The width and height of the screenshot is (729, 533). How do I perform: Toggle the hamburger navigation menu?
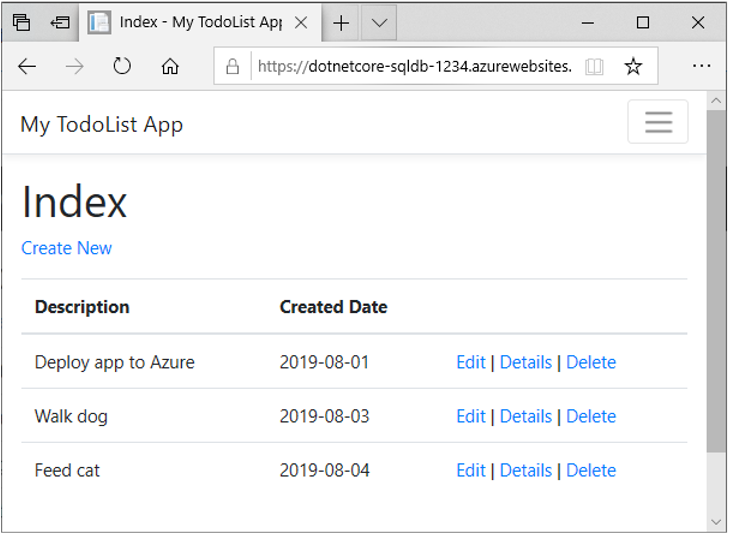point(658,122)
